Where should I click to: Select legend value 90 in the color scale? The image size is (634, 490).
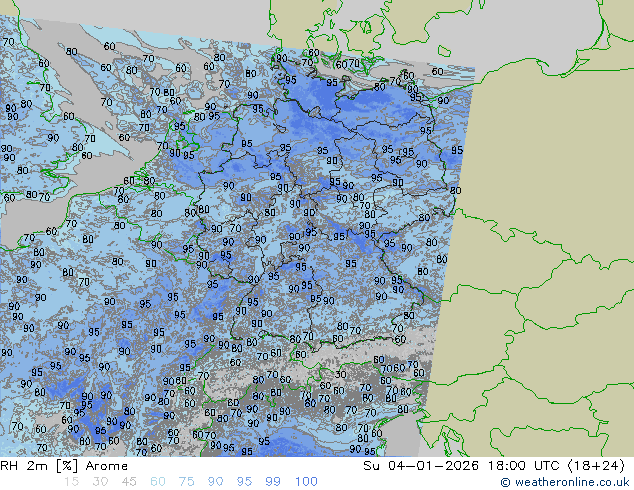click(215, 482)
